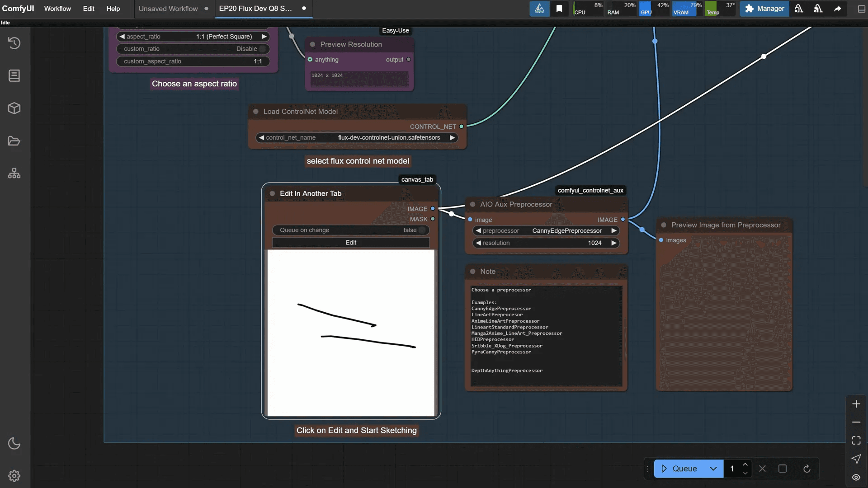
Task: Click Edit button in canvas node
Action: pyautogui.click(x=350, y=243)
